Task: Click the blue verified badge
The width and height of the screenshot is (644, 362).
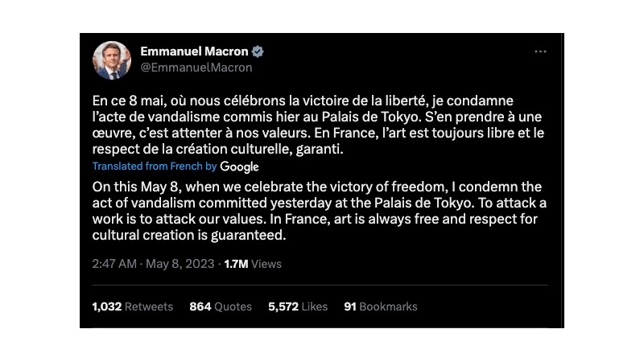Action: (x=258, y=51)
